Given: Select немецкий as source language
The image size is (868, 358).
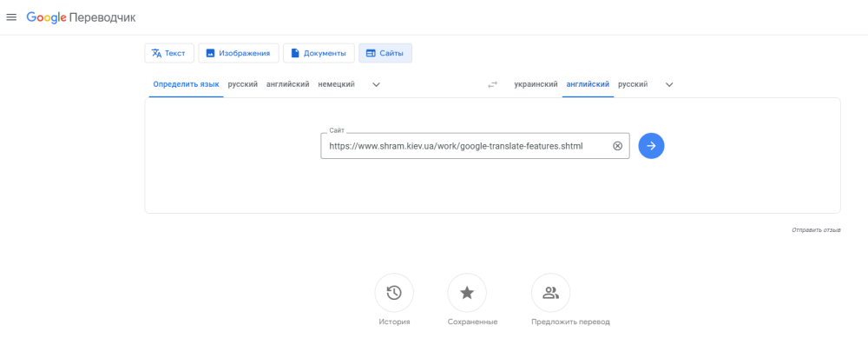Looking at the screenshot, I should [x=337, y=85].
